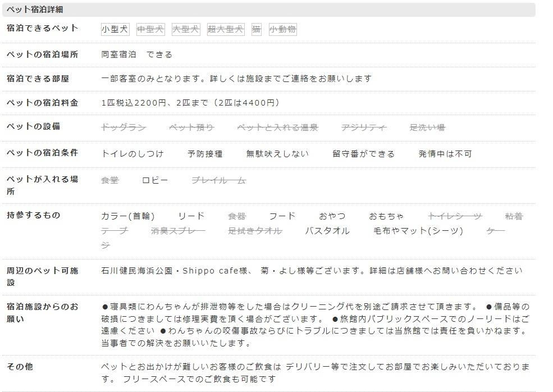Click the 宿泊できる部屋 row label
553x392 pixels.
[x=38, y=79]
